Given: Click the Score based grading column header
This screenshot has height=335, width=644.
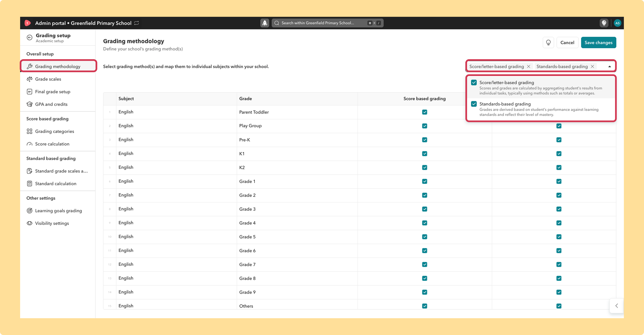Looking at the screenshot, I should (425, 99).
